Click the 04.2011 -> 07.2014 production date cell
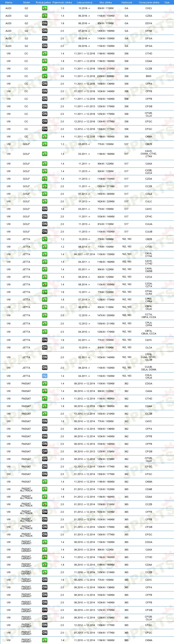This screenshot has width=174, height=644. [x=84, y=254]
